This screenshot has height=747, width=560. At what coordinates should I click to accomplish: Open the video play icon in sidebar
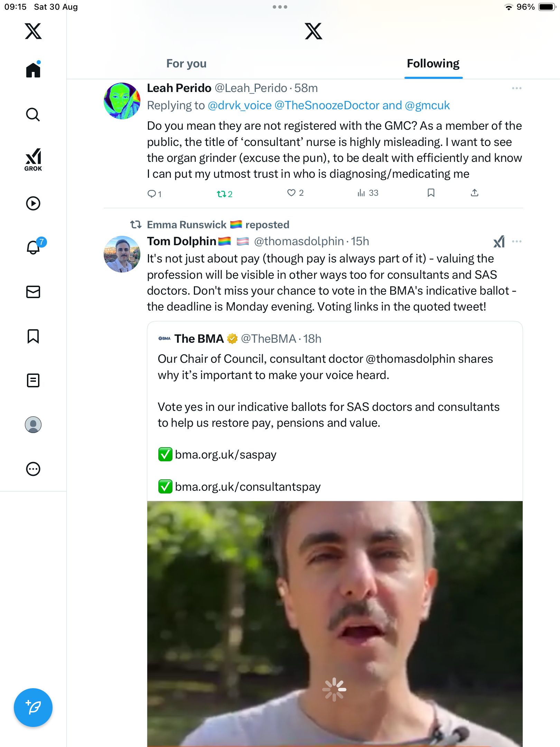33,203
